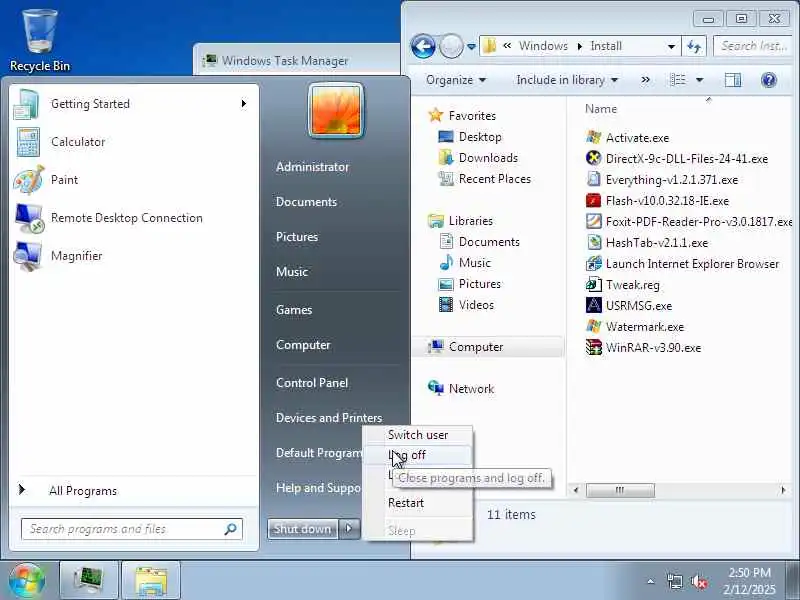This screenshot has width=800, height=600.
Task: Select Downloads under Favorites
Action: (x=478, y=158)
